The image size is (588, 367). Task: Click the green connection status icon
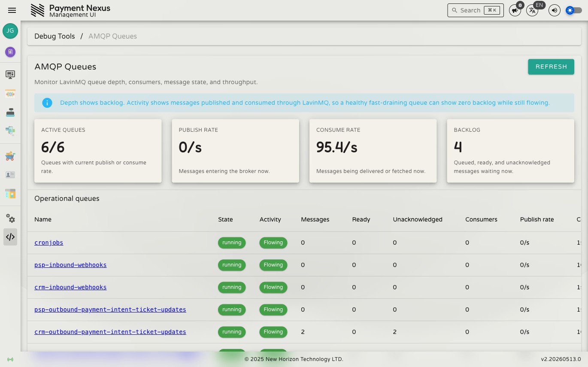coord(10,359)
